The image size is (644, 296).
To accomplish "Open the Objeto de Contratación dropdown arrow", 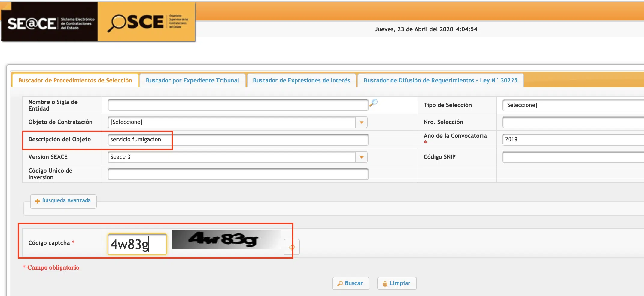I will (361, 122).
